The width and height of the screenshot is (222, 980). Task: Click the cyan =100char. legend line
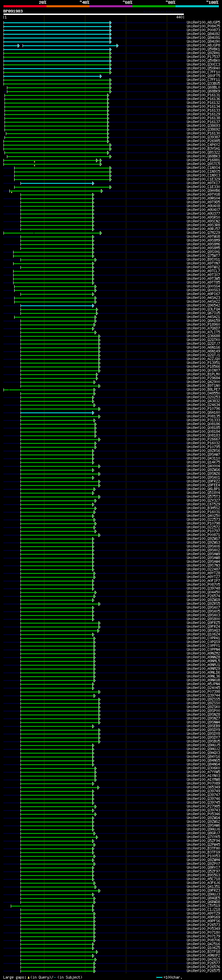point(159,977)
